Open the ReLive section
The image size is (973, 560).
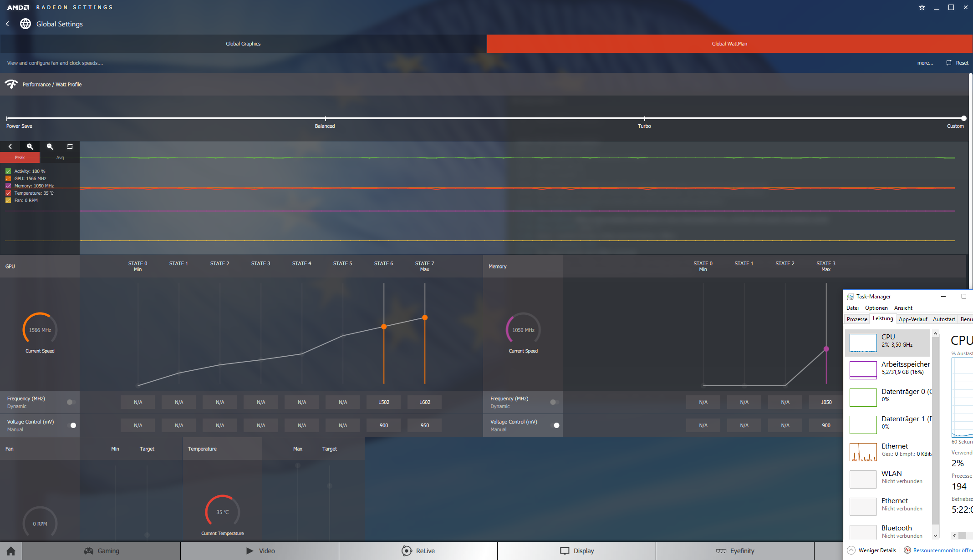click(418, 551)
